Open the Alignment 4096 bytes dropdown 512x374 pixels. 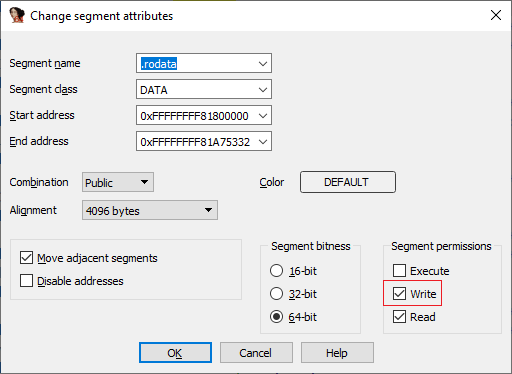[x=150, y=210]
